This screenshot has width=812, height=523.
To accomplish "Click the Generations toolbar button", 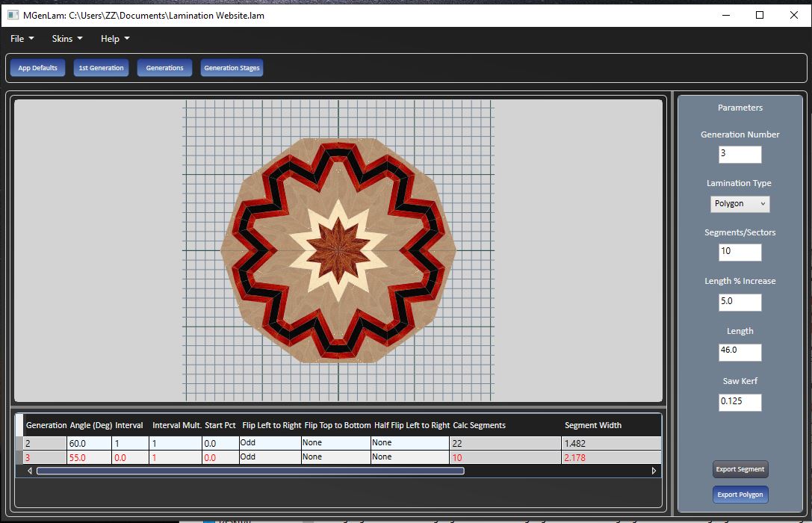I will click(x=164, y=68).
